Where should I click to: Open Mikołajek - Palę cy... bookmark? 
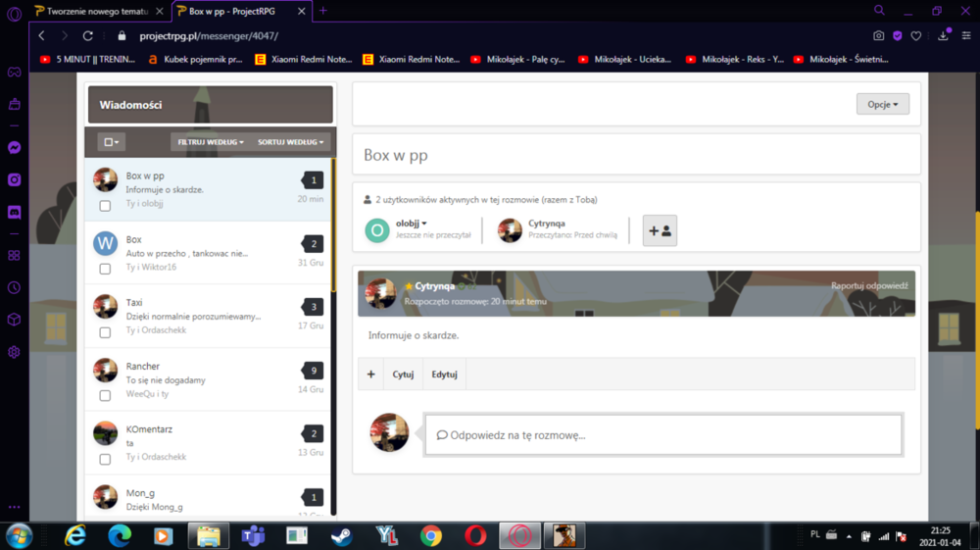pos(518,60)
